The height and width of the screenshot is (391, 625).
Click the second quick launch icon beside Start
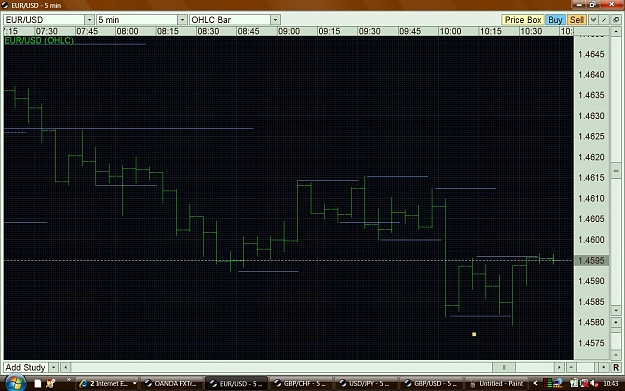pos(50,383)
